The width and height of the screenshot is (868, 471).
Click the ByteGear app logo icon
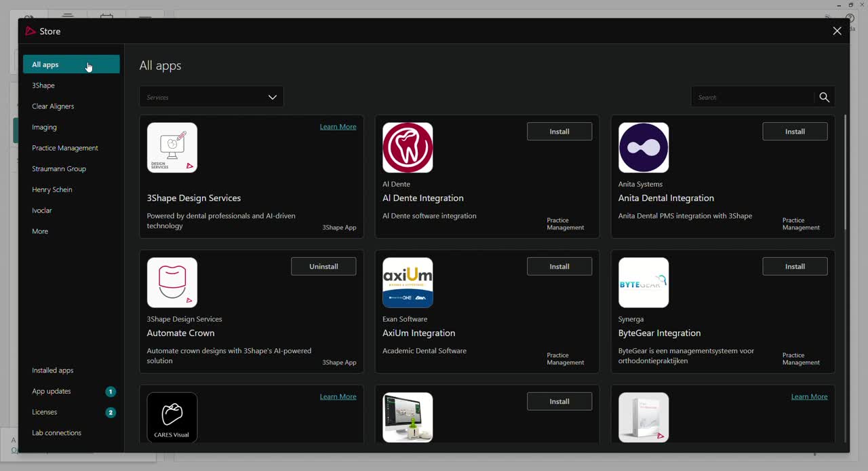(644, 283)
